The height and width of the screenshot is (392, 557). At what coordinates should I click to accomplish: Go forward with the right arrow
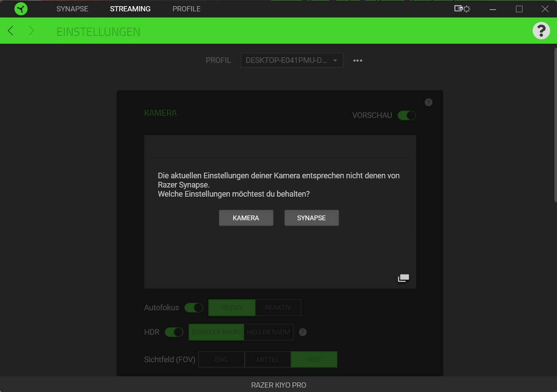31,31
